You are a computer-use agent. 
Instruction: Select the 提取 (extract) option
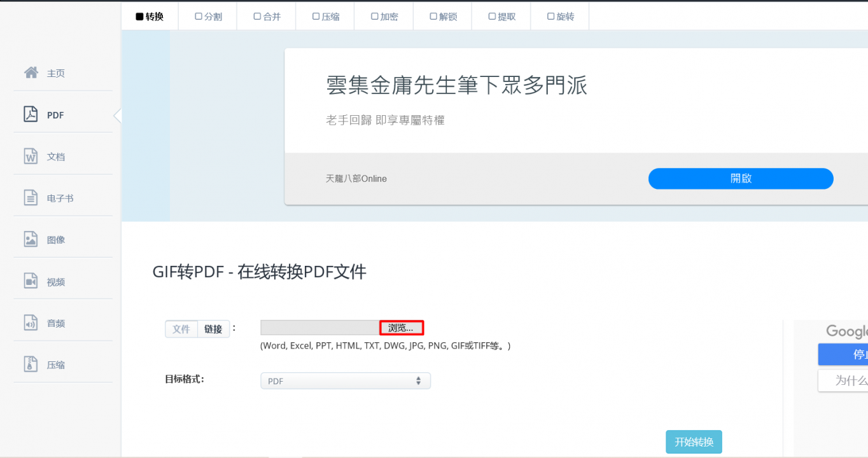coord(501,17)
